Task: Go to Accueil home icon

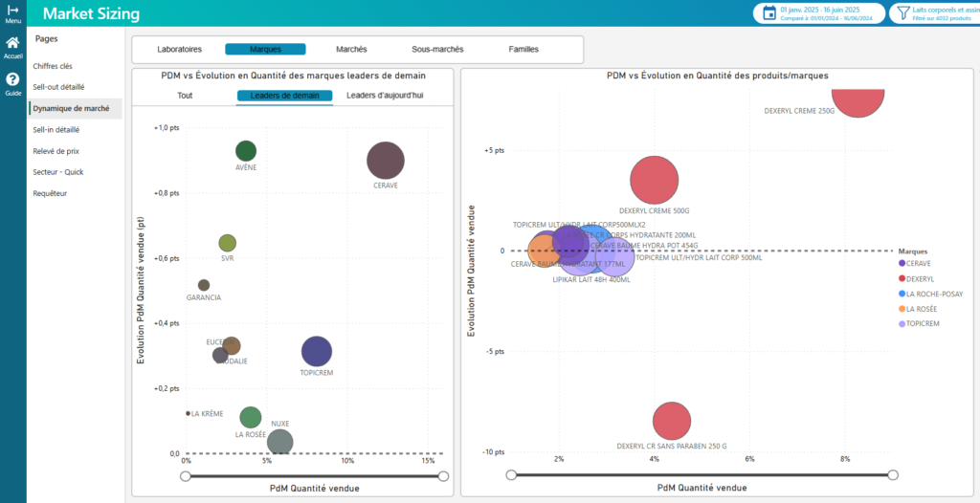Action: (x=12, y=43)
